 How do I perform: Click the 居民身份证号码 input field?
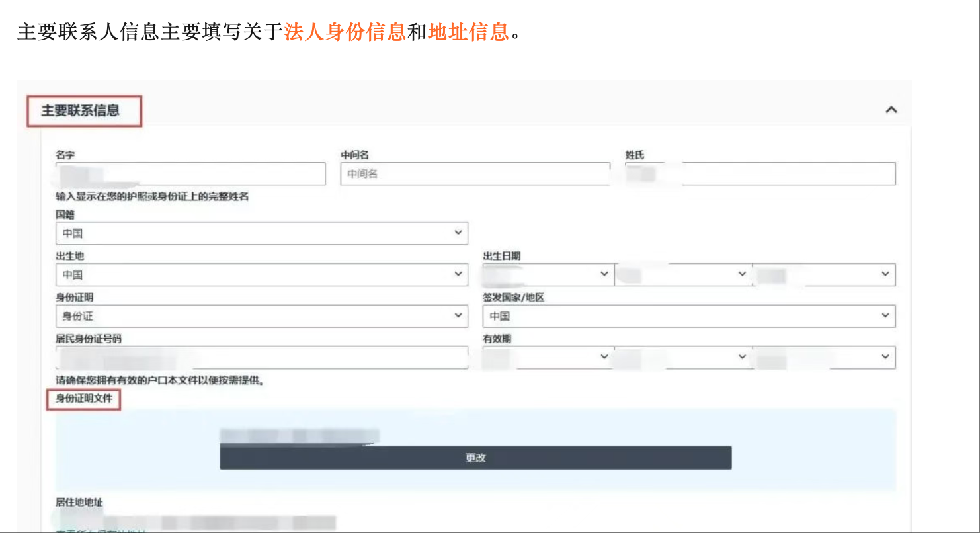262,358
